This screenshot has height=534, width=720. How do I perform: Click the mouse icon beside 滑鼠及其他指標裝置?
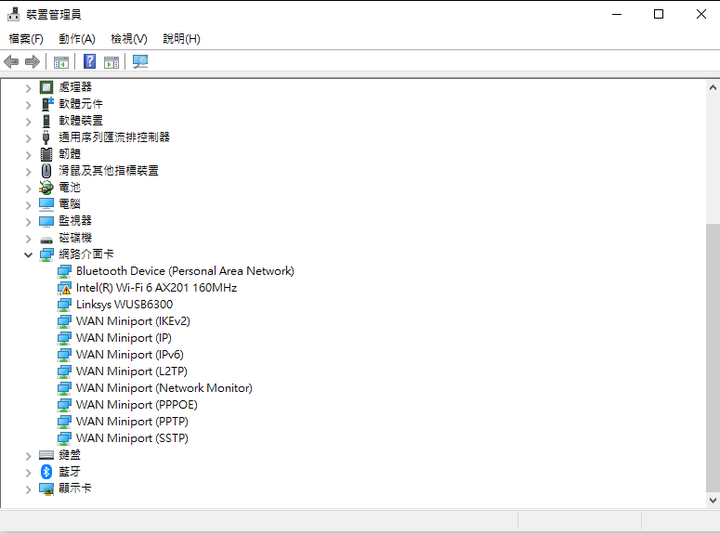(x=46, y=171)
